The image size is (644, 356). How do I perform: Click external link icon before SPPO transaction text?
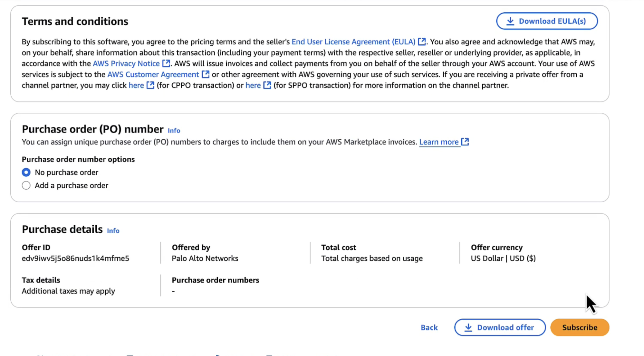click(267, 85)
